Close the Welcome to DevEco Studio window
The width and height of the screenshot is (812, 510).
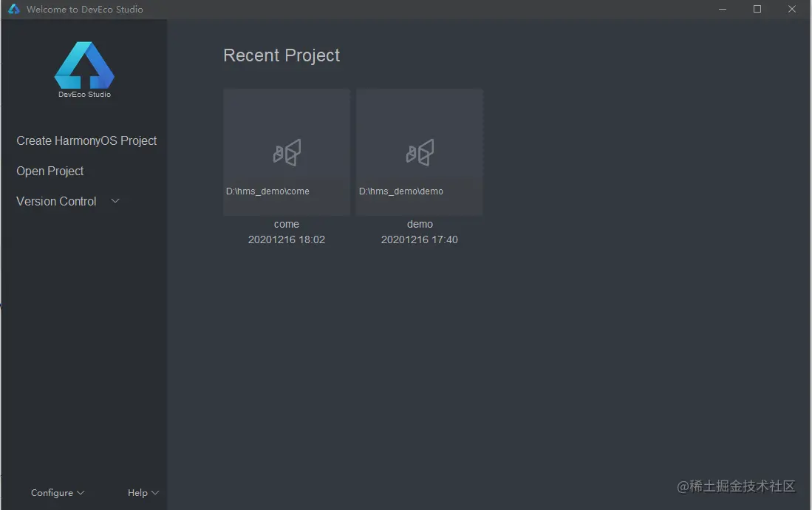click(x=792, y=10)
